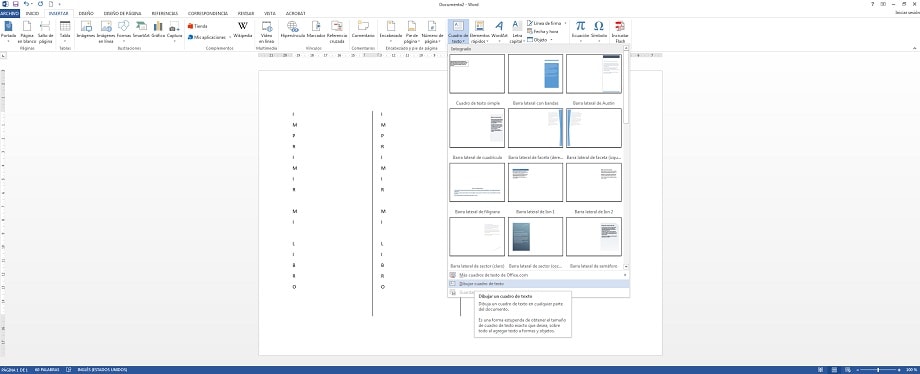920x374 pixels.
Task: Add a Comentario
Action: (x=363, y=29)
